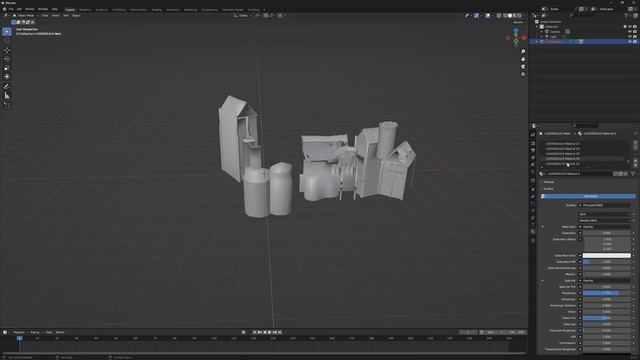Open the timeline Keying menu
640x360 pixels.
[35, 332]
